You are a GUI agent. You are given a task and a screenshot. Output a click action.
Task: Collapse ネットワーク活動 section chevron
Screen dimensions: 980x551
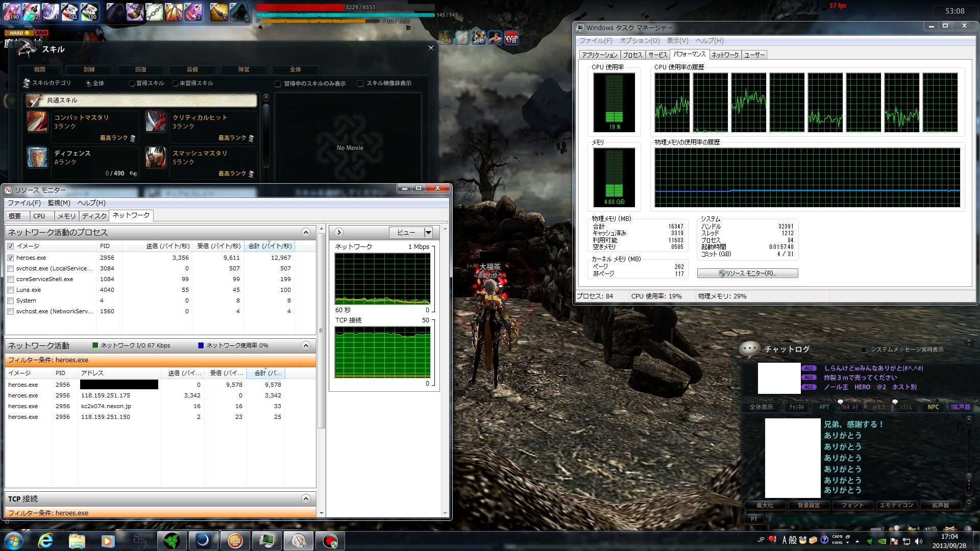(306, 345)
